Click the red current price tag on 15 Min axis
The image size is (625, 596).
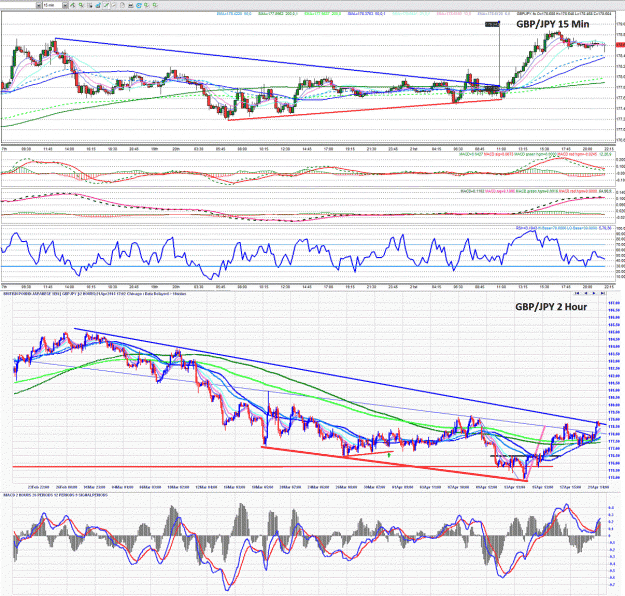point(620,45)
